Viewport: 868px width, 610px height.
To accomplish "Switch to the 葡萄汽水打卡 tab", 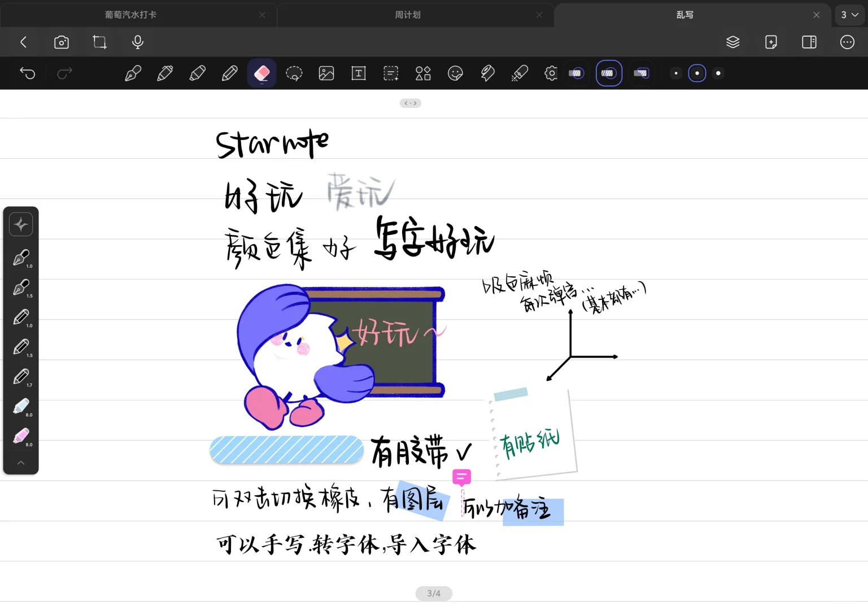I will (x=130, y=15).
